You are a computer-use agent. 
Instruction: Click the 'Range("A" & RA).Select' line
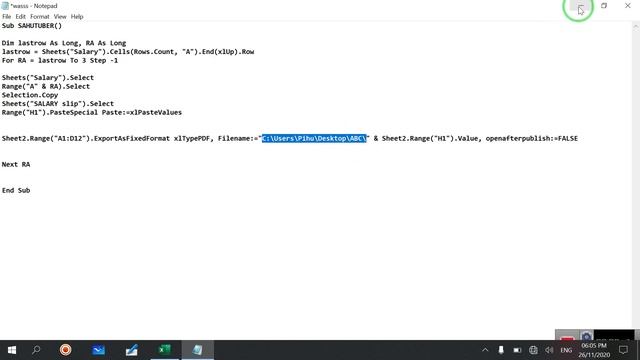pyautogui.click(x=46, y=87)
